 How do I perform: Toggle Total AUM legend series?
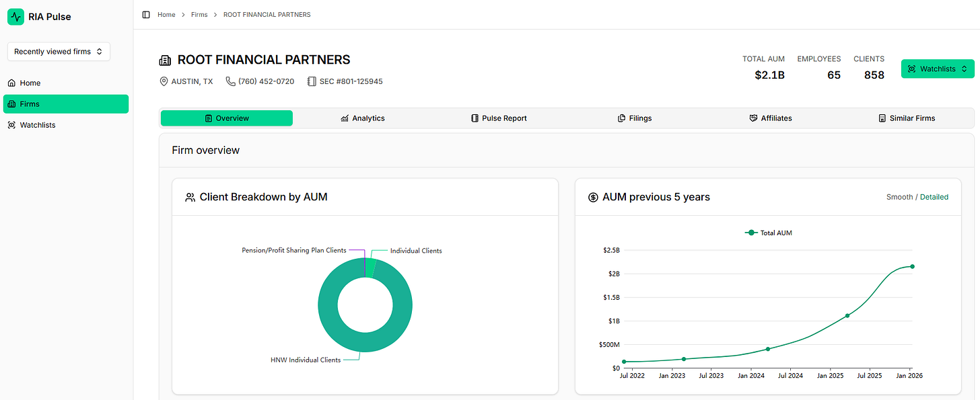[768, 233]
